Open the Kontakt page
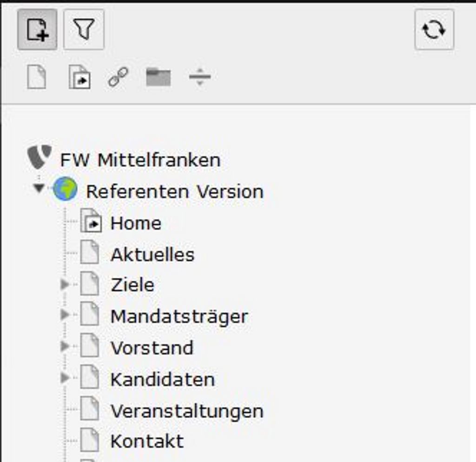The width and height of the screenshot is (476, 462). tap(147, 441)
